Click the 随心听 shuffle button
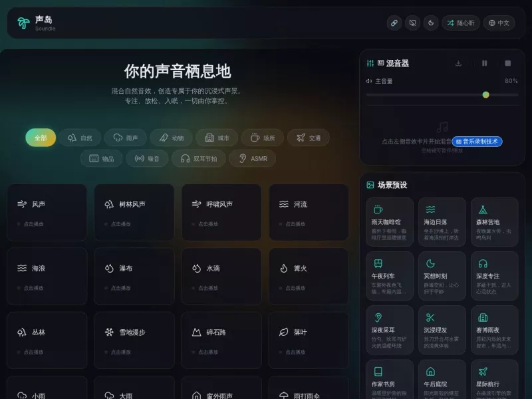Image resolution: width=532 pixels, height=399 pixels. click(461, 23)
